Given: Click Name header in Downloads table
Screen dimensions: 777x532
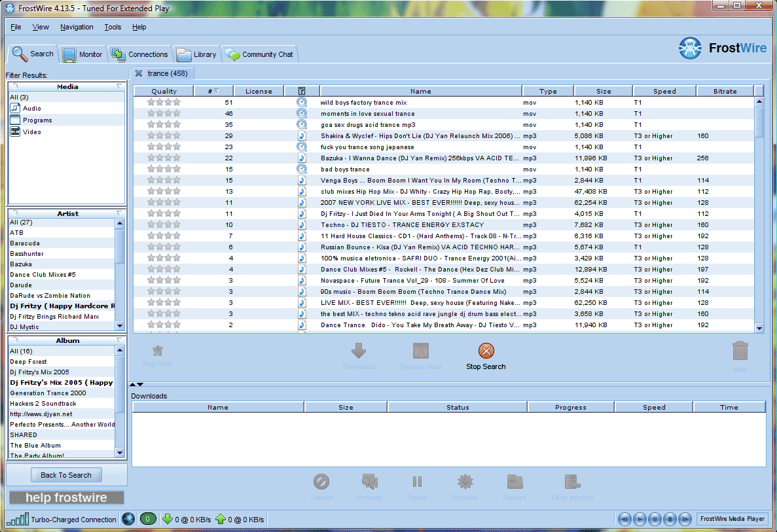Looking at the screenshot, I should (218, 407).
